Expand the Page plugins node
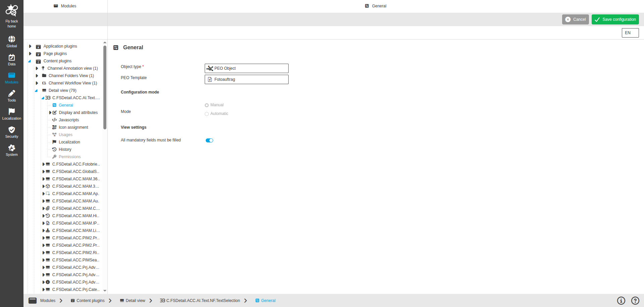 30,54
